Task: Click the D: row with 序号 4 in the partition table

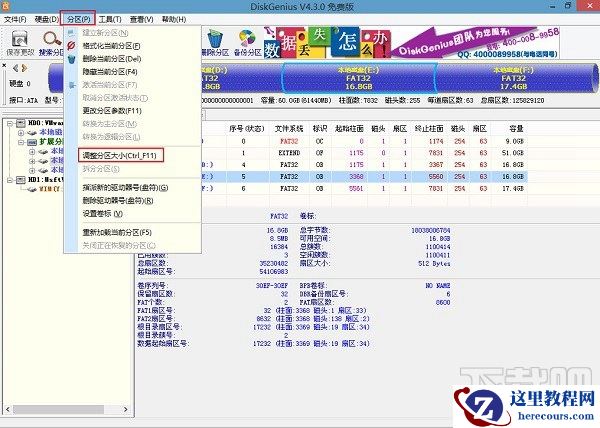Action: (x=364, y=165)
